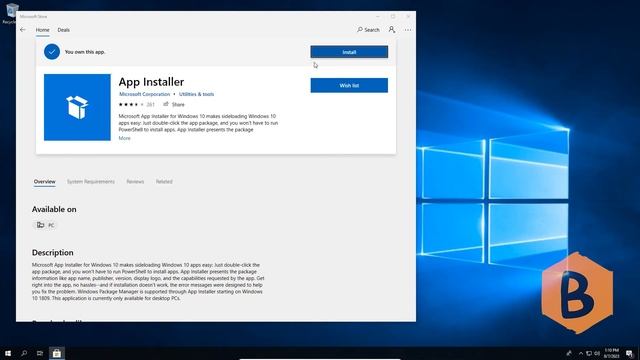
Task: Open taskbar search
Action: coord(24,353)
